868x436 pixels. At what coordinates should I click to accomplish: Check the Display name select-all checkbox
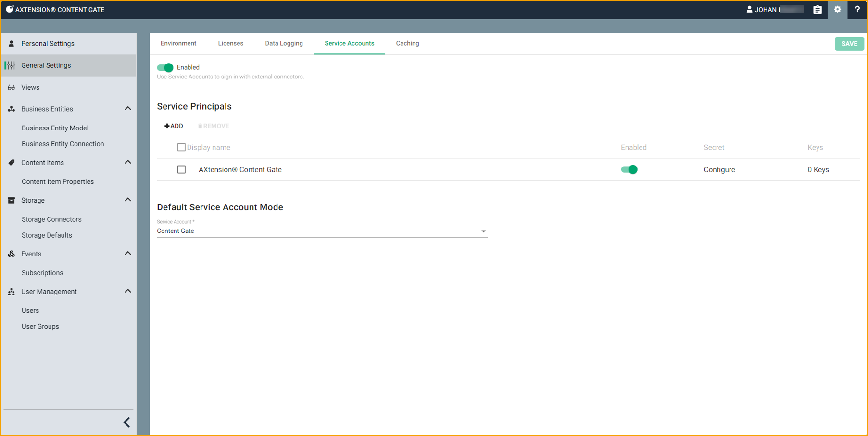click(x=181, y=147)
